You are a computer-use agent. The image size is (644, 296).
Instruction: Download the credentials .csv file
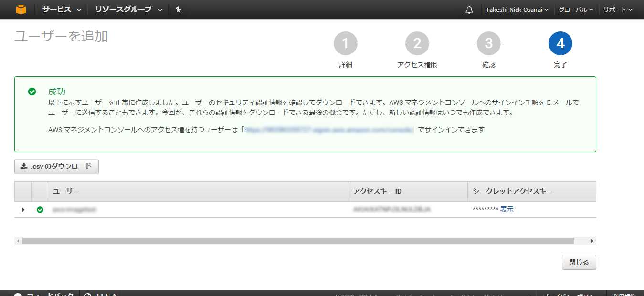click(x=56, y=166)
